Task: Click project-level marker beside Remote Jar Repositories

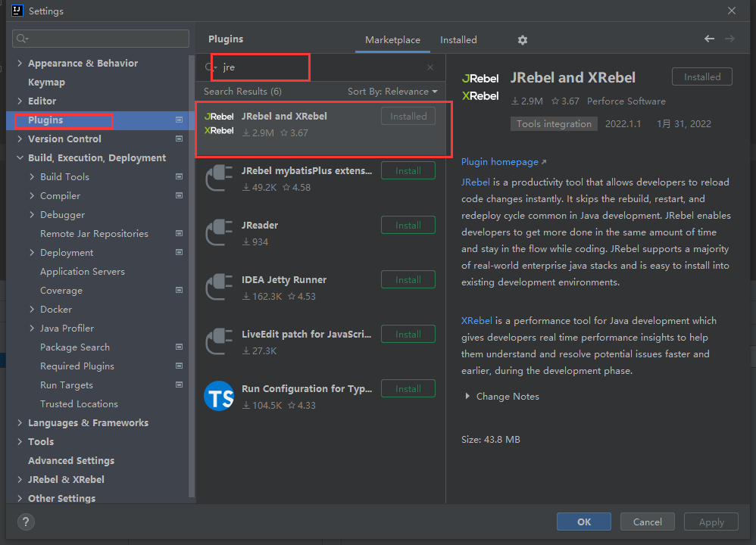Action: click(179, 233)
